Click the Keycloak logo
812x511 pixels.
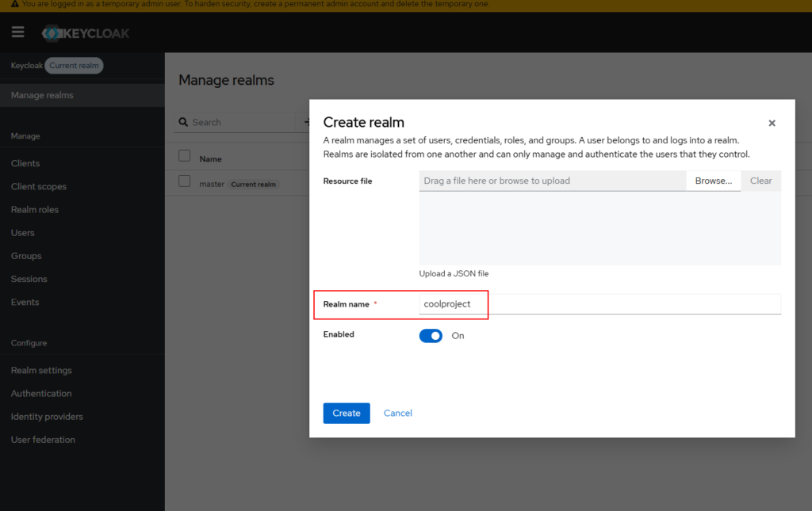(x=86, y=33)
